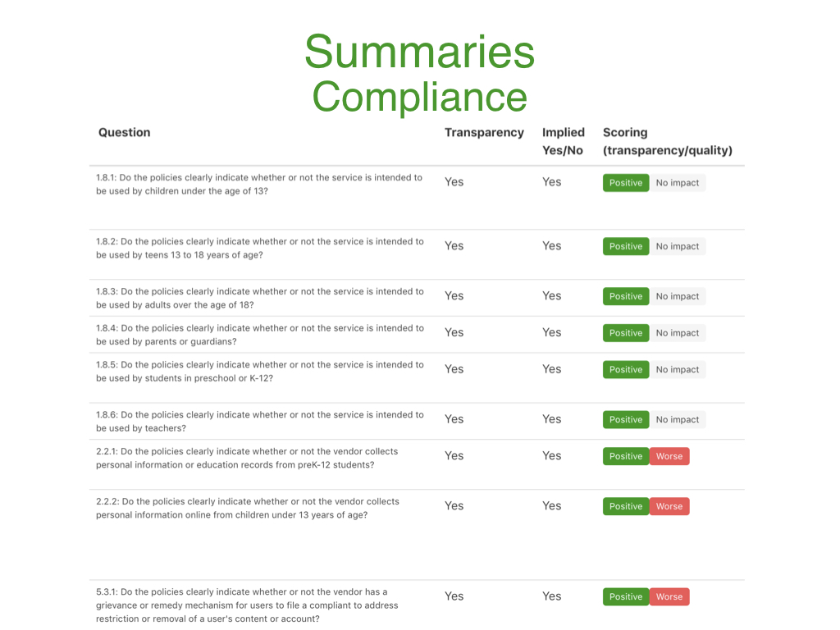Image resolution: width=840 pixels, height=630 pixels.
Task: Click the Positive badge for question 2.2.1
Action: click(626, 456)
